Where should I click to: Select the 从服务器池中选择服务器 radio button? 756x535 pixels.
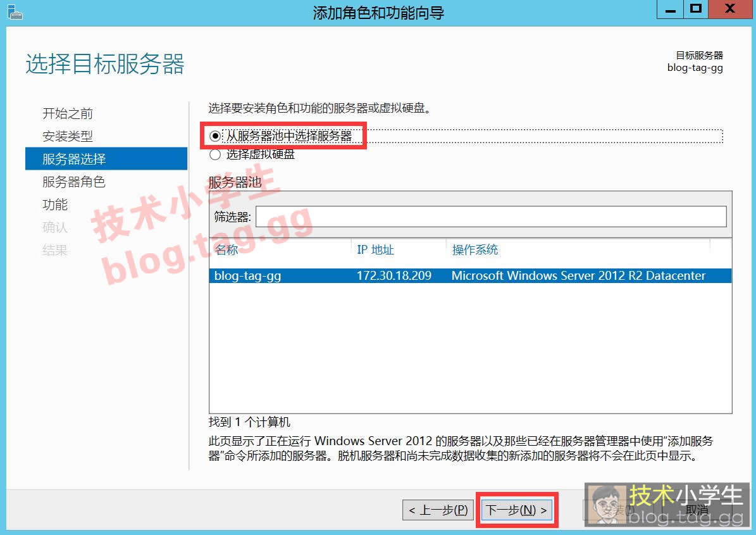[x=216, y=136]
